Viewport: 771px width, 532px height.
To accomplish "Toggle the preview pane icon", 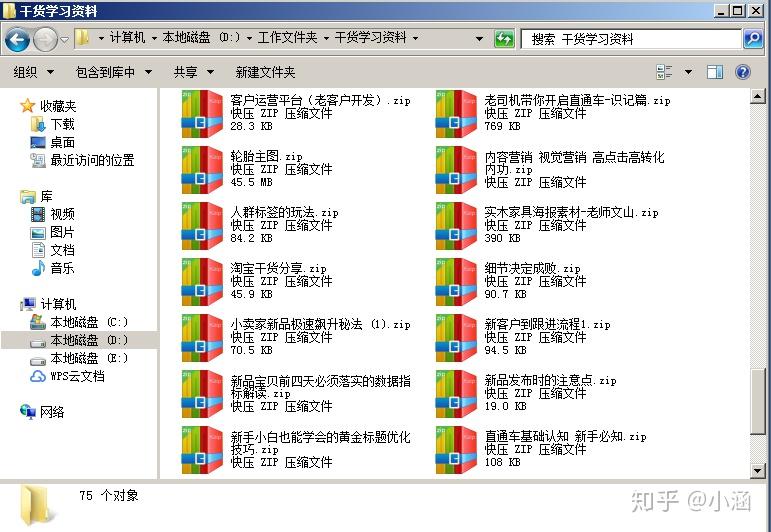I will pyautogui.click(x=715, y=72).
